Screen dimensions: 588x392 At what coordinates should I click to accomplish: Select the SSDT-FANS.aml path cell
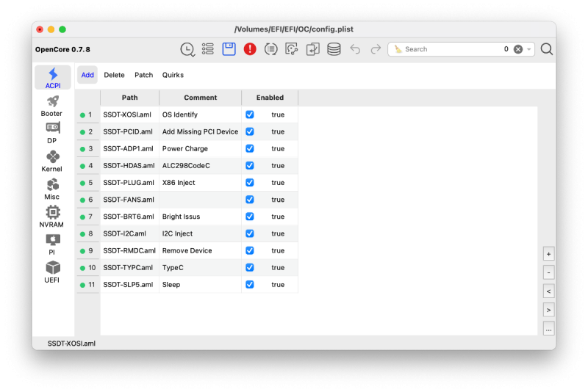130,200
